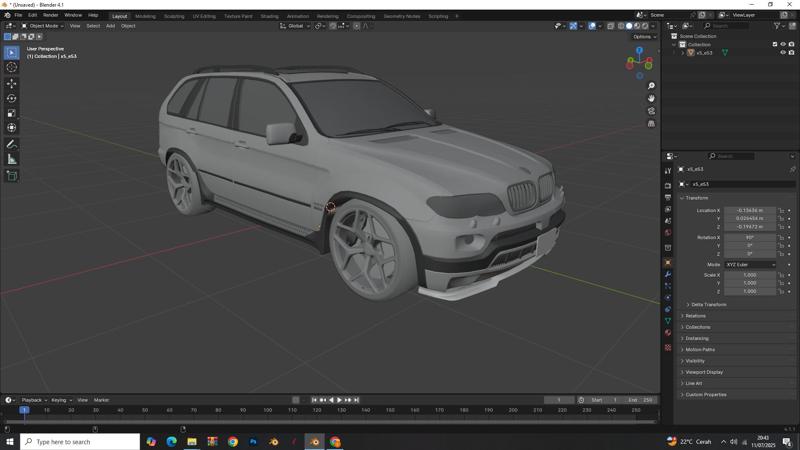Viewport: 800px width, 450px height.
Task: Select the Annotate tool
Action: 11,145
